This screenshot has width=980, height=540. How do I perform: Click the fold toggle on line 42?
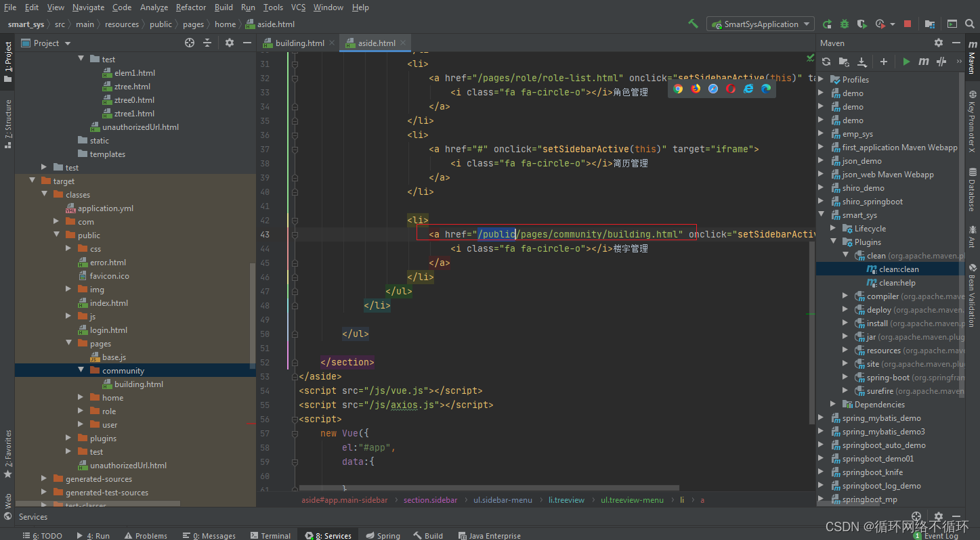tap(295, 220)
